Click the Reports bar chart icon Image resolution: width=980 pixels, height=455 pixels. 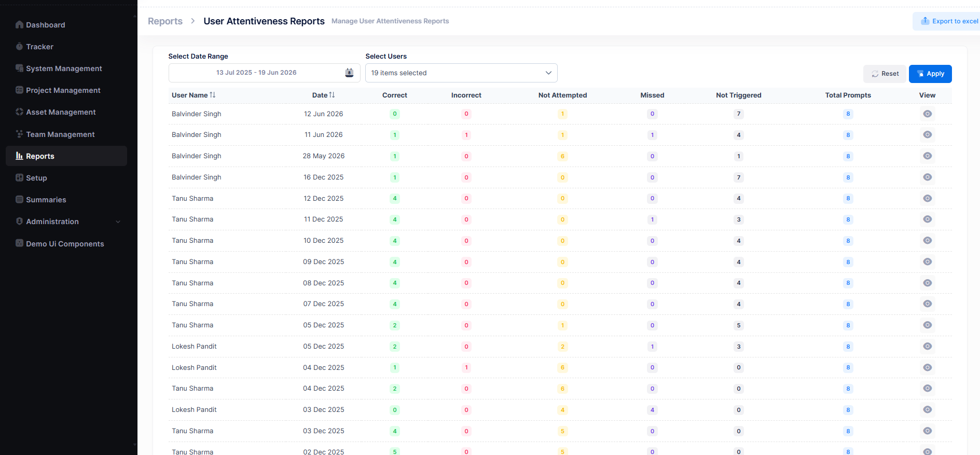point(20,156)
